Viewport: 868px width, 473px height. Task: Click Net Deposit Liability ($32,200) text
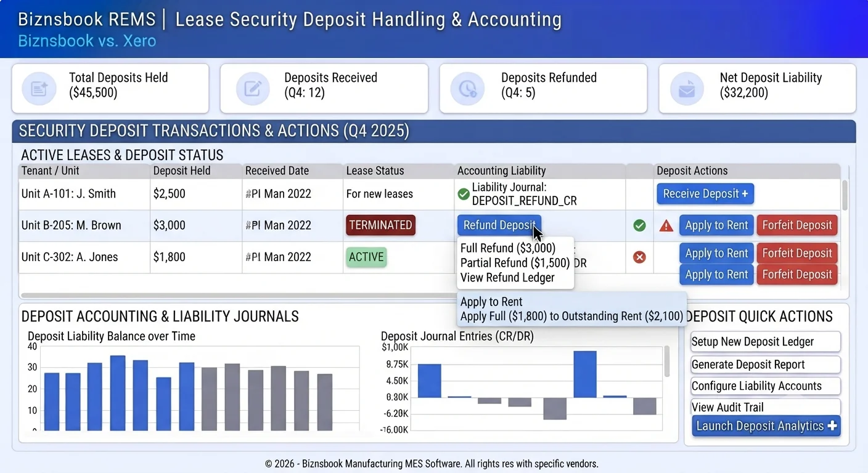pos(771,86)
